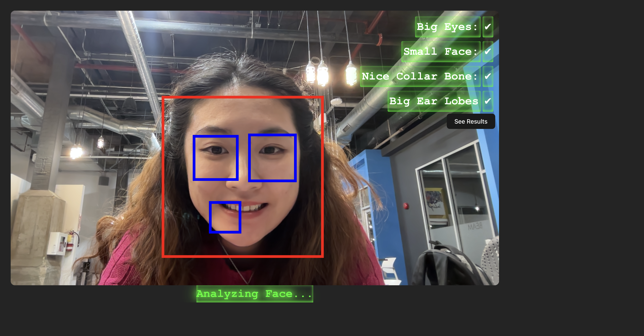Viewport: 644px width, 336px height.
Task: Toggle the Big Ear Lobes checkmark
Action: (488, 101)
